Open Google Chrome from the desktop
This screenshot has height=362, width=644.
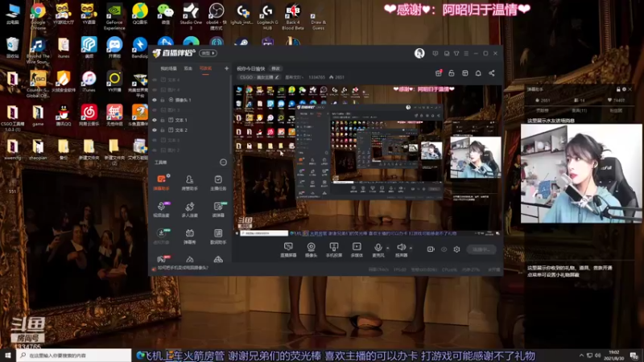(x=38, y=16)
